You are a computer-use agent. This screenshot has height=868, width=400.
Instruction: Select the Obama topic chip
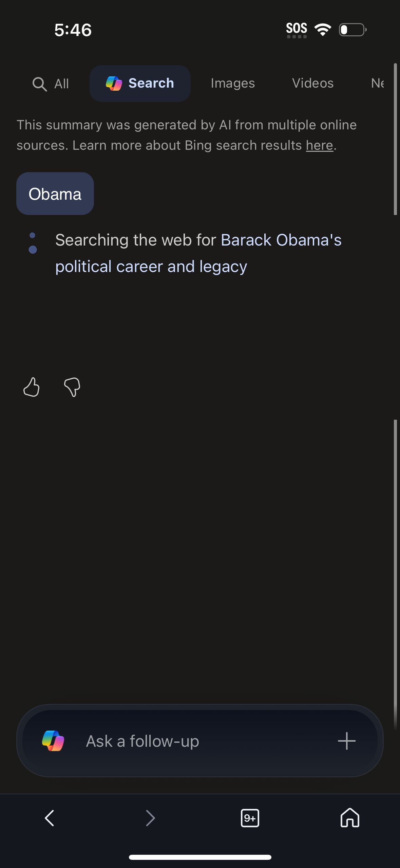pyautogui.click(x=55, y=193)
